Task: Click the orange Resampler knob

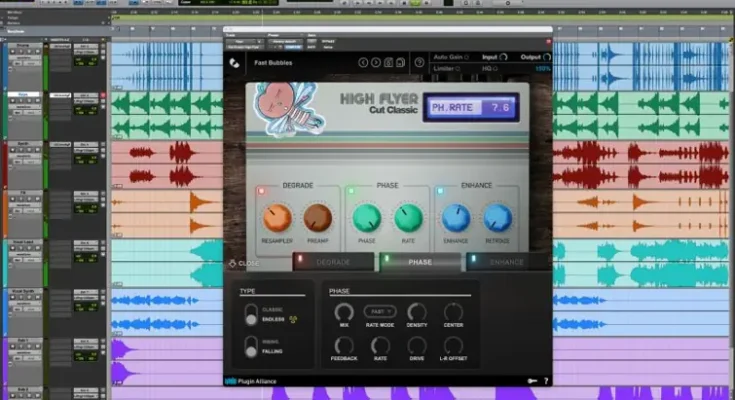Action: click(x=277, y=218)
